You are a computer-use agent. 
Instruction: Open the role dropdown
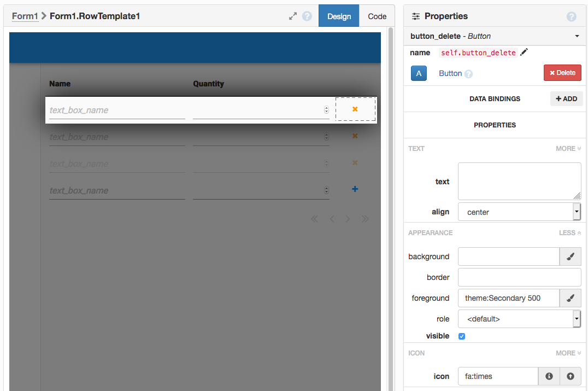[x=519, y=319]
